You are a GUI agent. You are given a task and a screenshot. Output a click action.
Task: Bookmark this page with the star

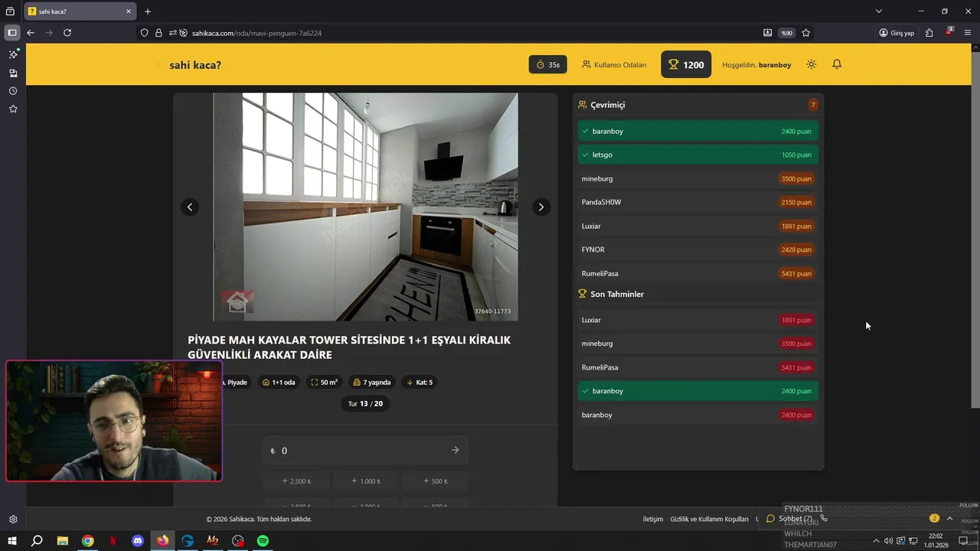click(806, 33)
